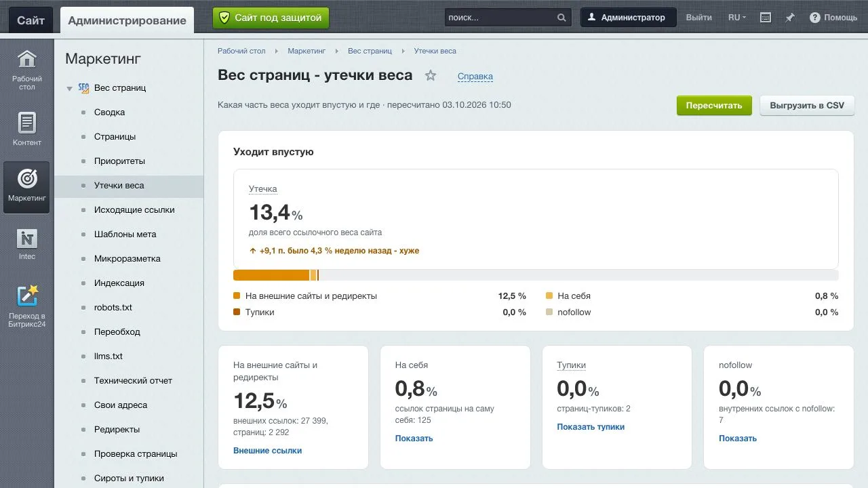Click the Выйти logout link
Image resolution: width=868 pixels, height=488 pixels.
click(x=698, y=18)
